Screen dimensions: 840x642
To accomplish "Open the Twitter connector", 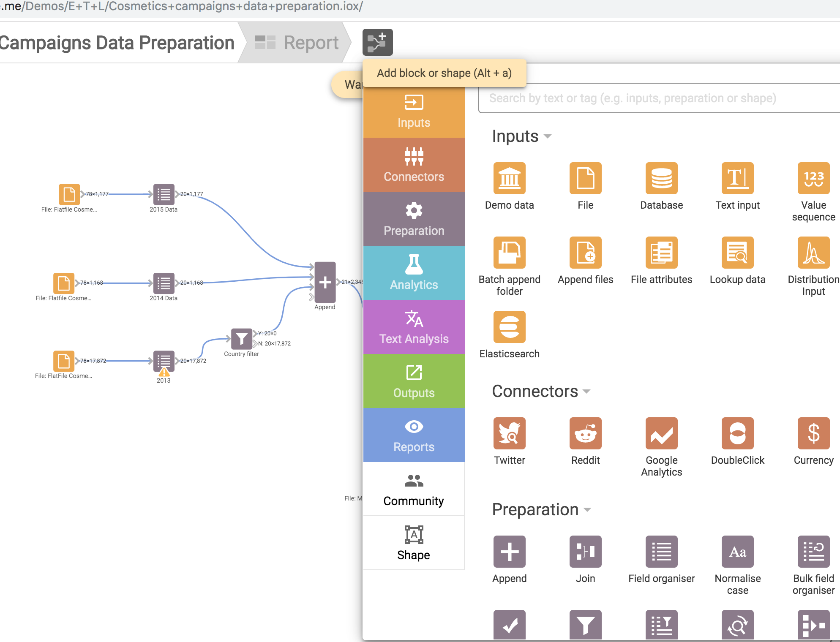I will click(509, 434).
